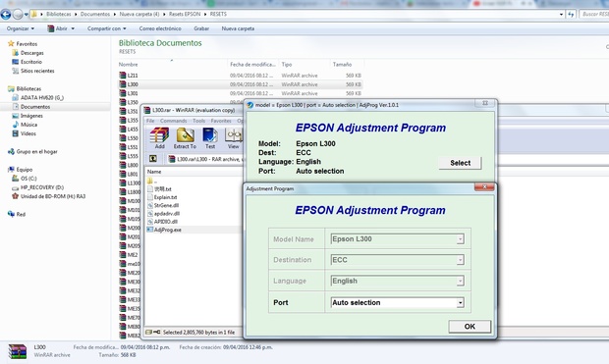Open recent pages dropdown next to forward arrow
This screenshot has width=609, height=364.
coord(26,15)
